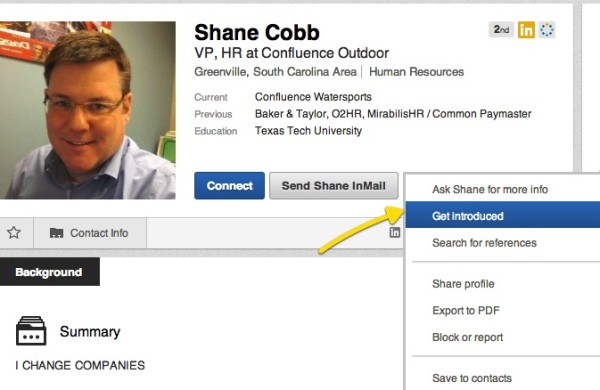This screenshot has height=390, width=600.
Task: Choose Ask Shane for more info
Action: coord(490,189)
